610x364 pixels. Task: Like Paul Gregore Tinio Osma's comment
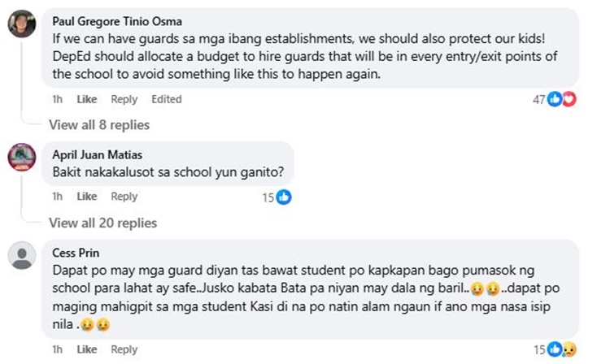pyautogui.click(x=87, y=99)
